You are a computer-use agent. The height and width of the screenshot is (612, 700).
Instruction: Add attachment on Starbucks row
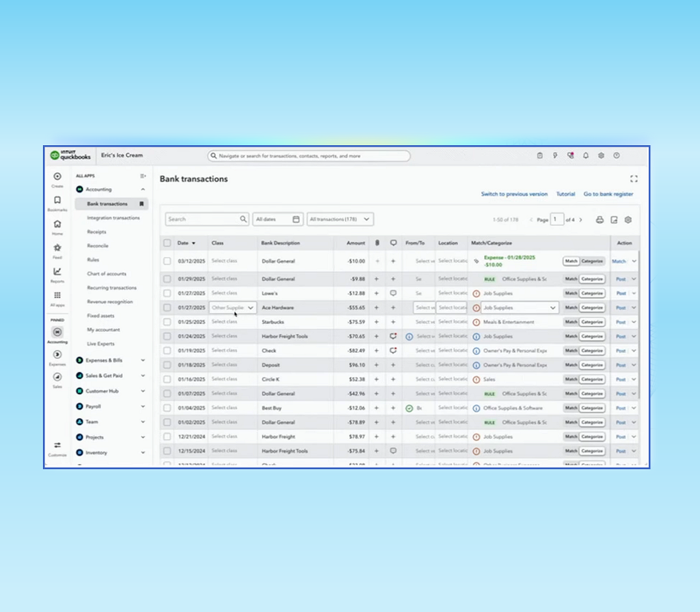coord(377,322)
